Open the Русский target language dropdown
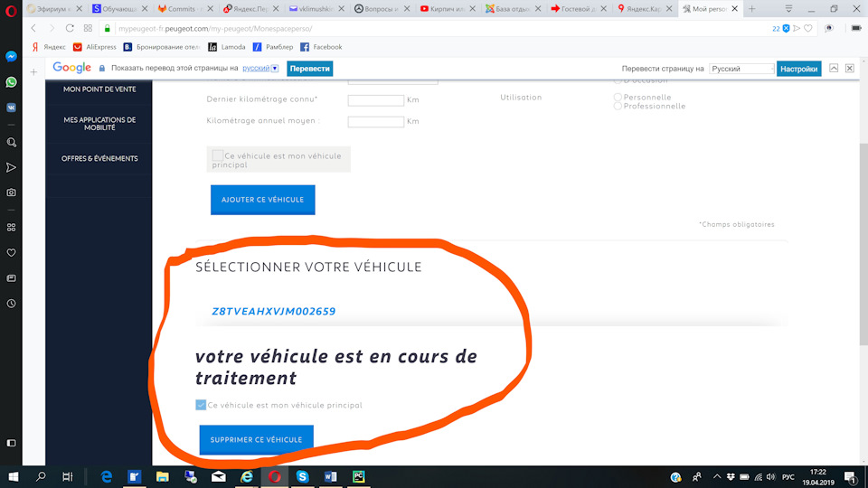The height and width of the screenshot is (488, 868). point(741,69)
